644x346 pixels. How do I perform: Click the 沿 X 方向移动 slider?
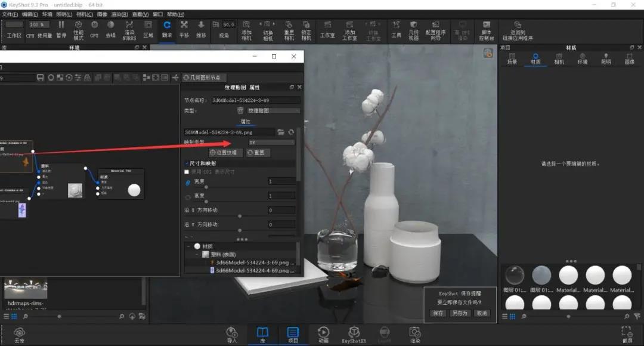(240, 216)
